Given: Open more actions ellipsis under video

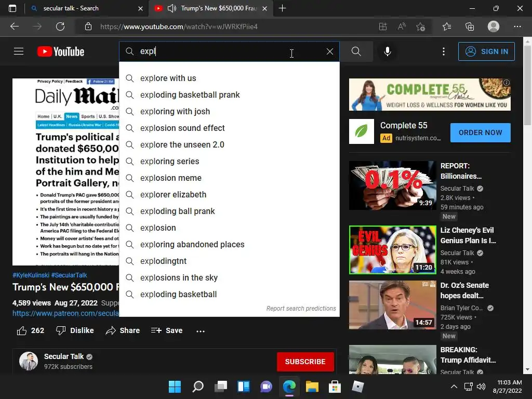Looking at the screenshot, I should (x=201, y=331).
